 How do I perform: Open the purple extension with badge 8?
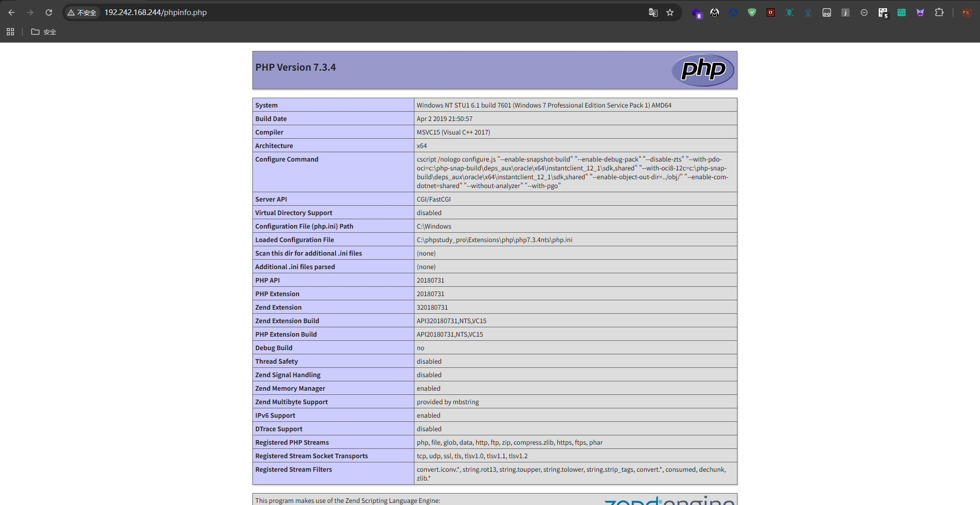[x=697, y=13]
